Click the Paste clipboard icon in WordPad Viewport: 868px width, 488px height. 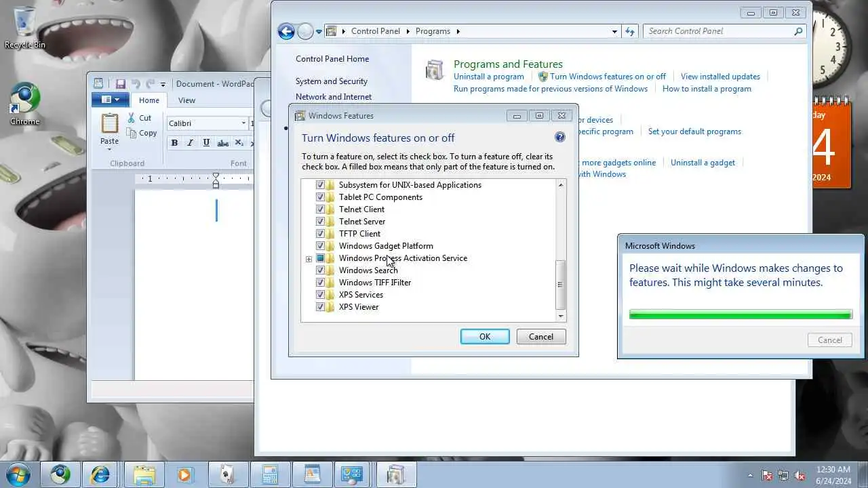pos(109,123)
